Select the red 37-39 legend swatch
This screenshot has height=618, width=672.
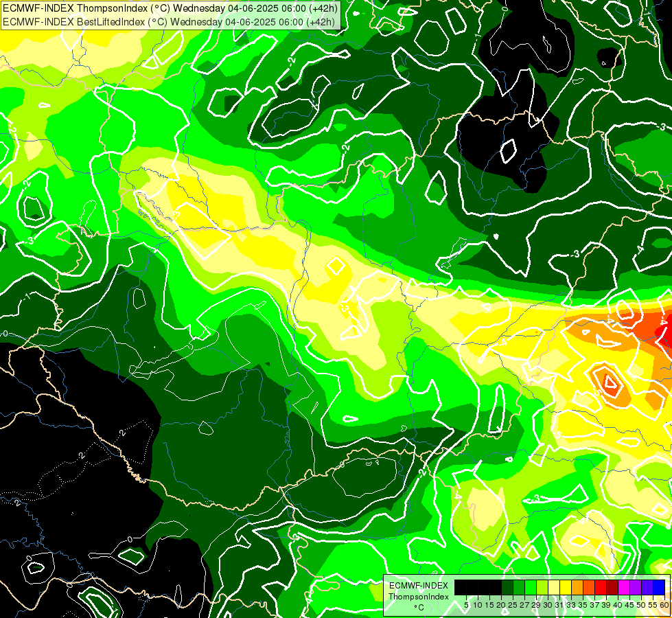pos(601,587)
